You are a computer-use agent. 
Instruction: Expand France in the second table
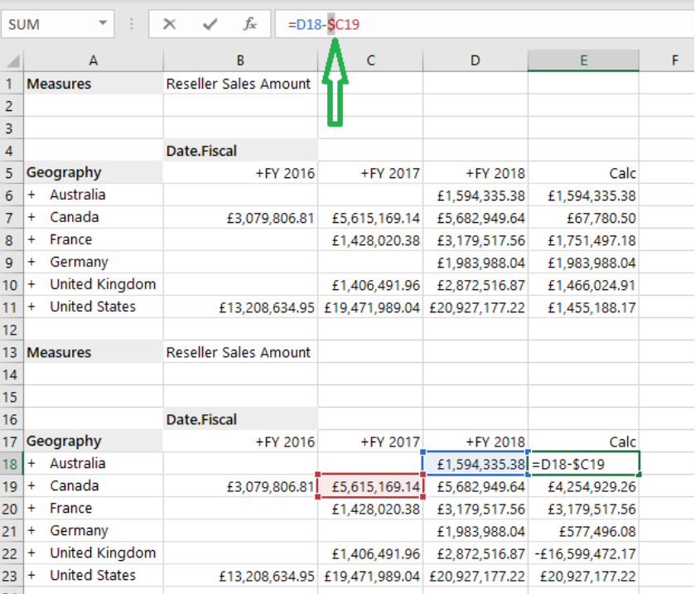30,508
